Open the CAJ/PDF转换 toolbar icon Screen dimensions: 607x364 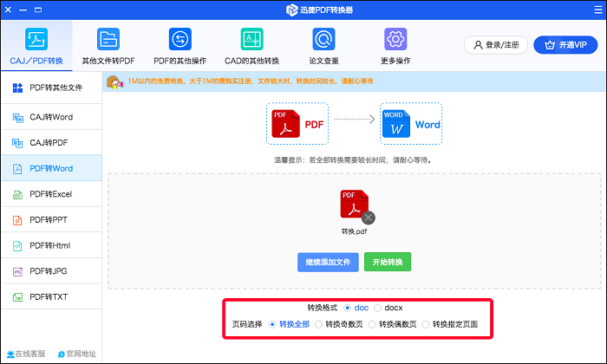[36, 40]
